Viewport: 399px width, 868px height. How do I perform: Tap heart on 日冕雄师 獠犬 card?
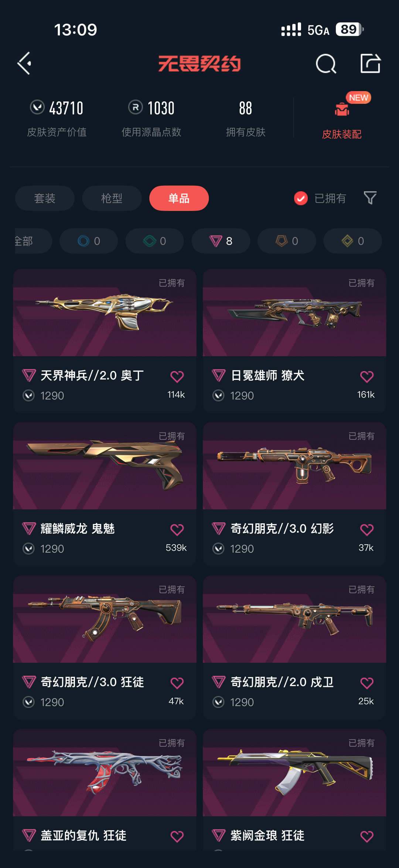[367, 376]
